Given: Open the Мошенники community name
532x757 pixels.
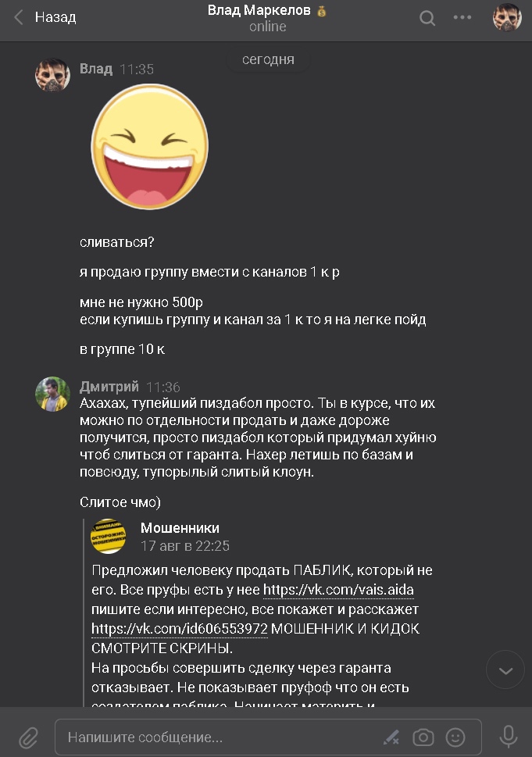Looking at the screenshot, I should pos(180,527).
